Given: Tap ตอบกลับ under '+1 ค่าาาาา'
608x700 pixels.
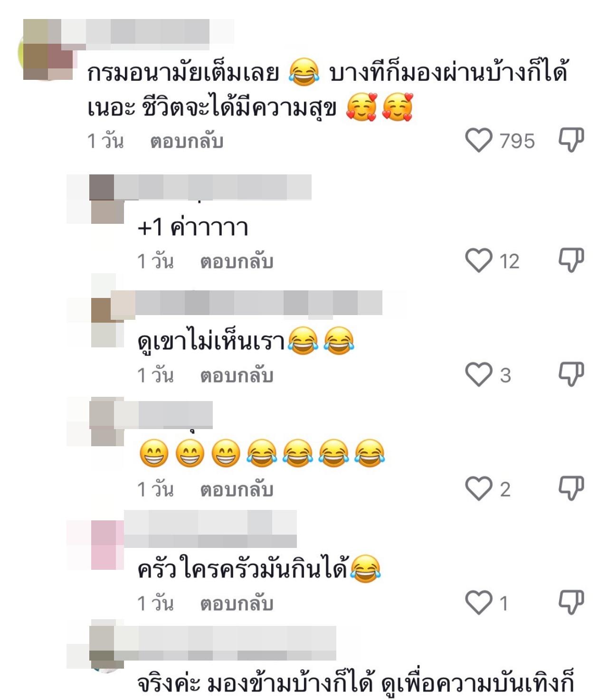Looking at the screenshot, I should point(237,261).
